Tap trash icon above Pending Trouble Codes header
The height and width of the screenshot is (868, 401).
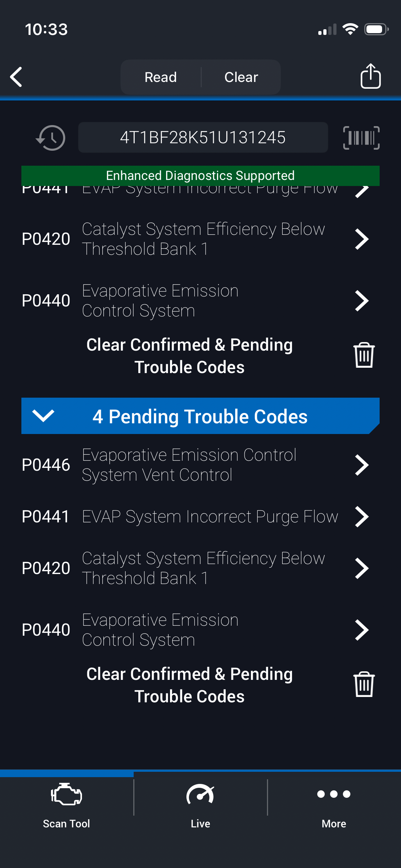(x=364, y=355)
